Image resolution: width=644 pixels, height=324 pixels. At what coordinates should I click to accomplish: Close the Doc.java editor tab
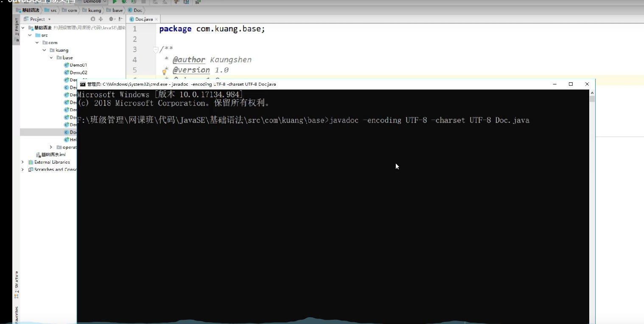[157, 19]
